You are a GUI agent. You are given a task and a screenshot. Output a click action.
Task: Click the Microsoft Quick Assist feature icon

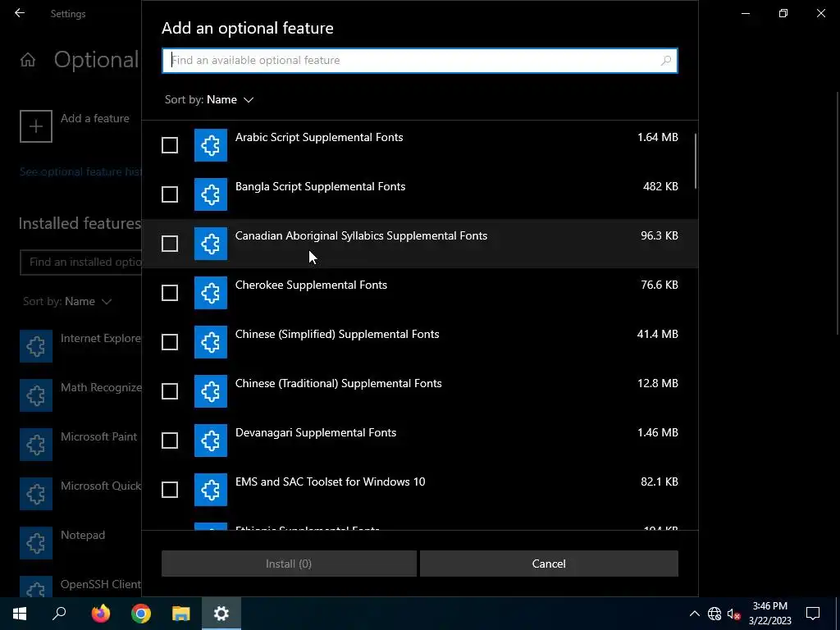[36, 494]
